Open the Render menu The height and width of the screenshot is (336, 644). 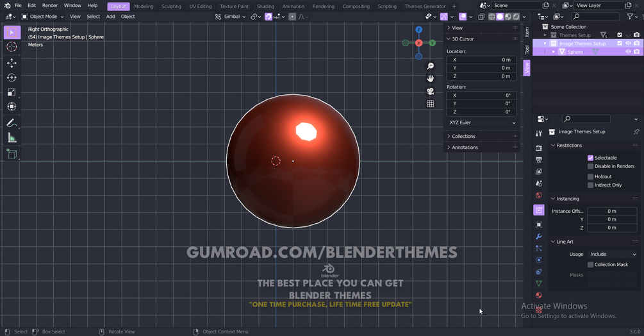[50, 6]
